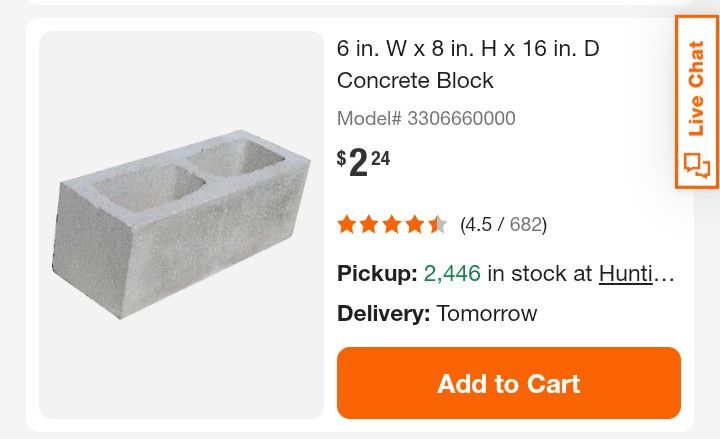This screenshot has width=720, height=439.
Task: Add the concrete block to cart
Action: click(508, 383)
